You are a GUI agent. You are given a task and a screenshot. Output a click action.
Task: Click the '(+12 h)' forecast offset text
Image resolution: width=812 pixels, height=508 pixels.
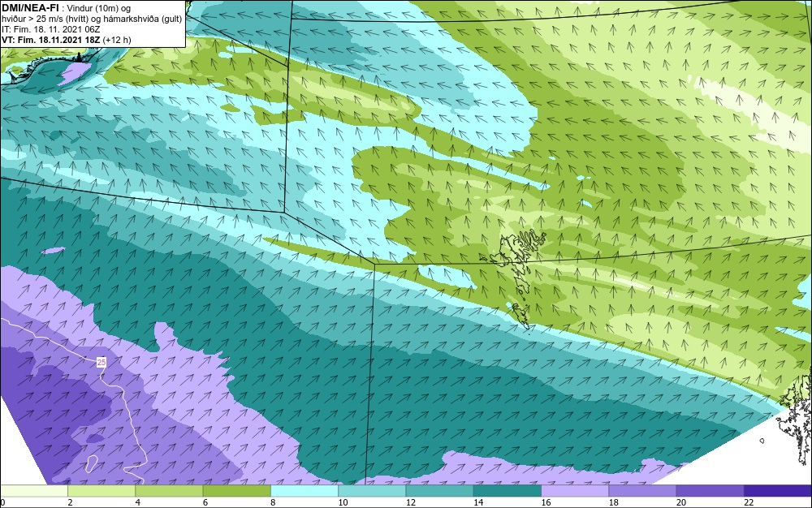pos(117,40)
